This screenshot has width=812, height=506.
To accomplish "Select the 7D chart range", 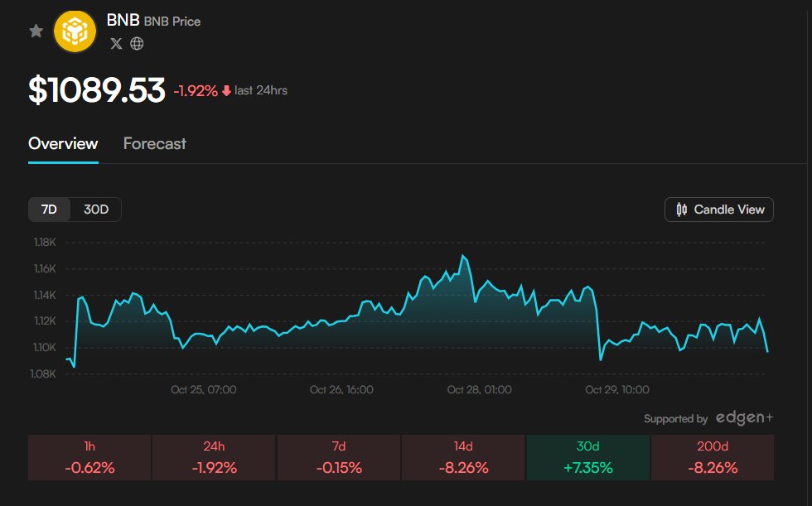I will [x=49, y=210].
